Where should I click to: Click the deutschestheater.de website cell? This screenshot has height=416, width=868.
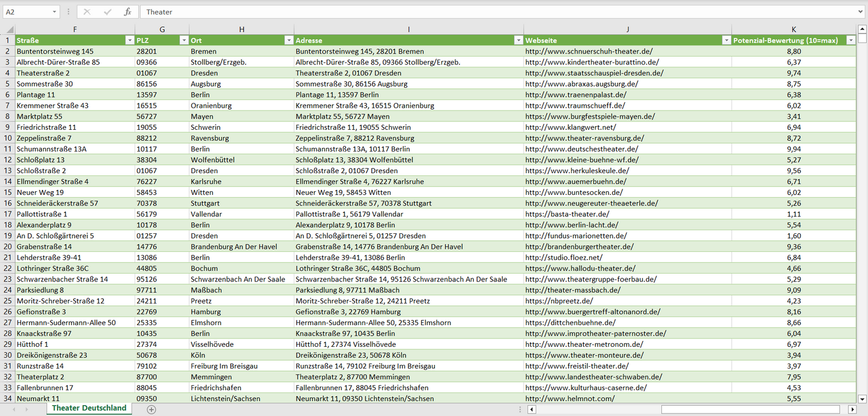[x=581, y=149]
